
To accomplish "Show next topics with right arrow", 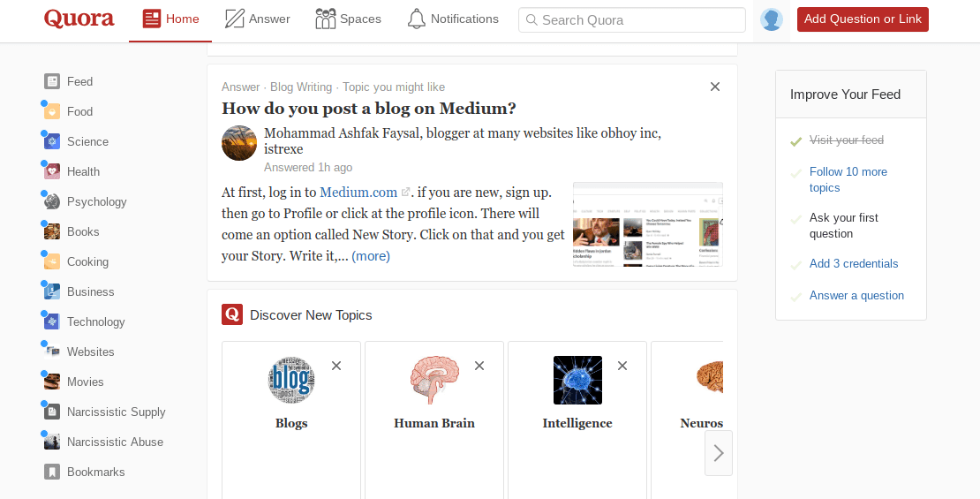I will [x=719, y=453].
